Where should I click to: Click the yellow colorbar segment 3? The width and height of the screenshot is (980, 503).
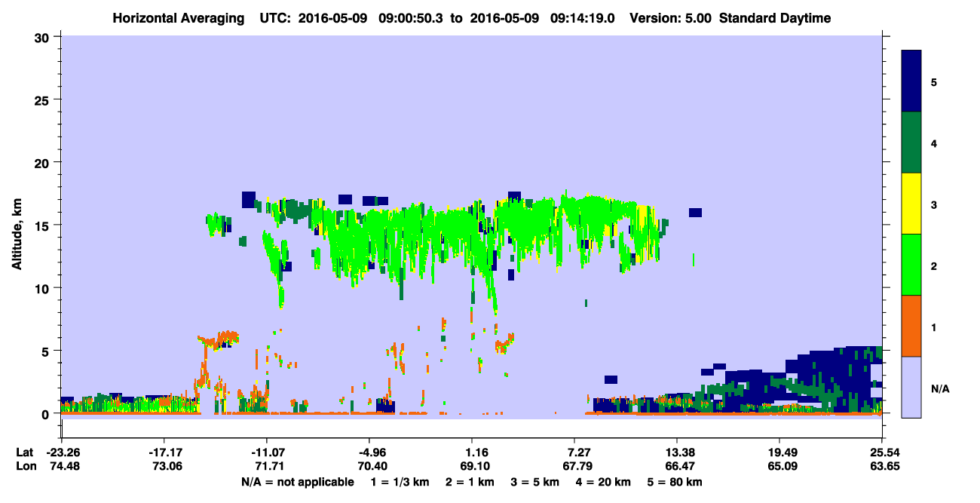pos(912,204)
